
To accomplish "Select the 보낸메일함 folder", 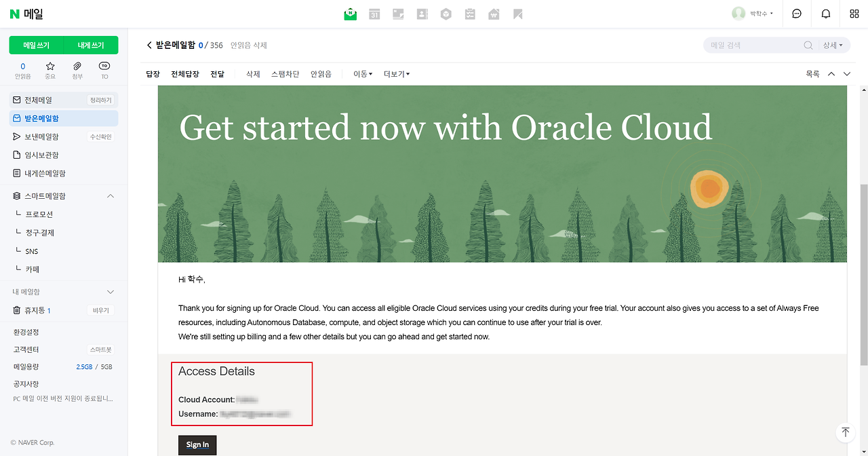I will (x=41, y=136).
